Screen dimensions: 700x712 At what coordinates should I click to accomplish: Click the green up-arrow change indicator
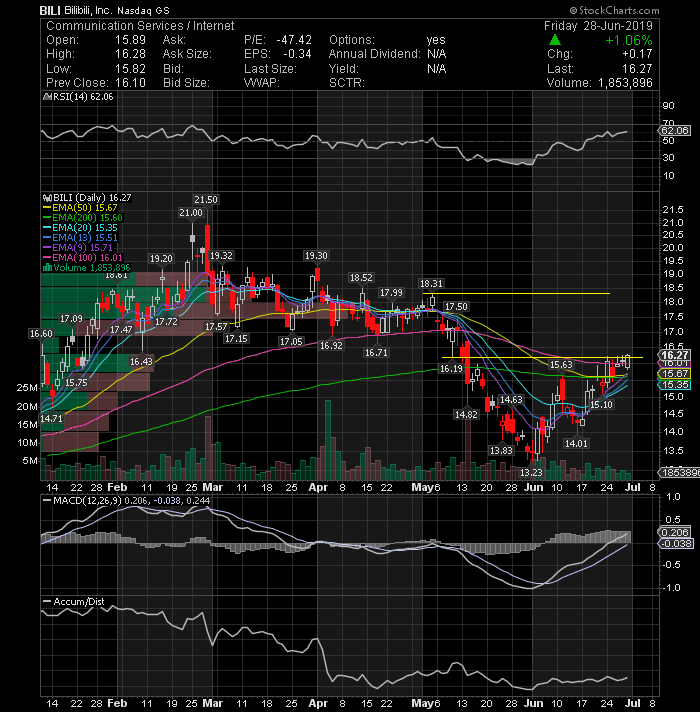(x=555, y=40)
